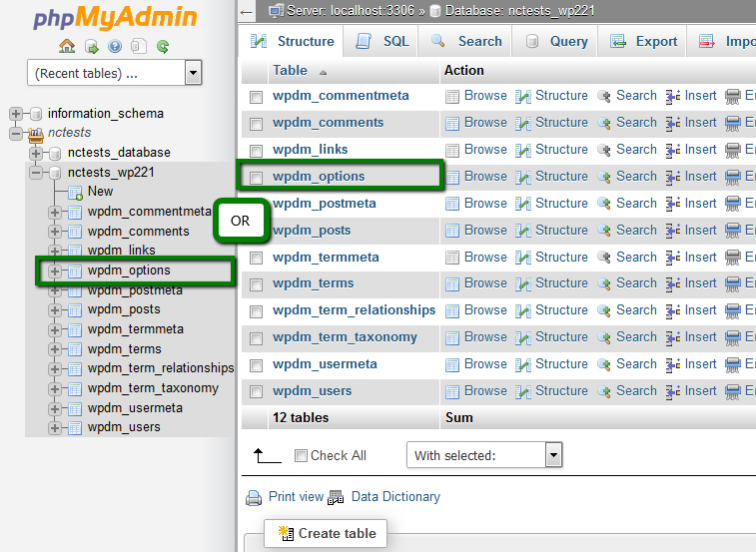Sort by the Table column header
The height and width of the screenshot is (552, 756).
click(290, 71)
